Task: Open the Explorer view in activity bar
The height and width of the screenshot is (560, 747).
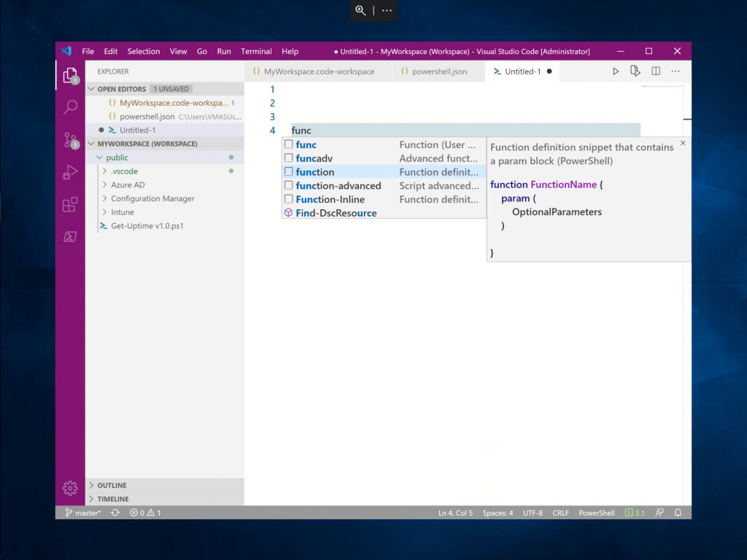Action: point(70,75)
